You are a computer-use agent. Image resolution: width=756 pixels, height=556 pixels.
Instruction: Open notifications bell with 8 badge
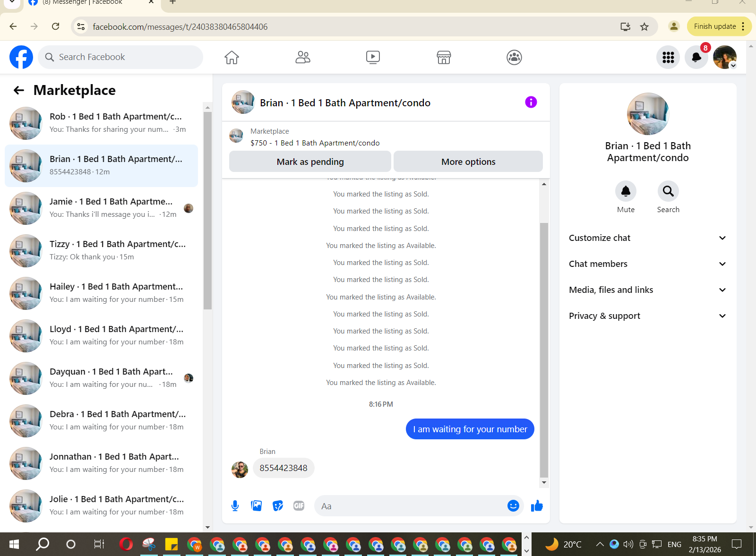point(696,57)
